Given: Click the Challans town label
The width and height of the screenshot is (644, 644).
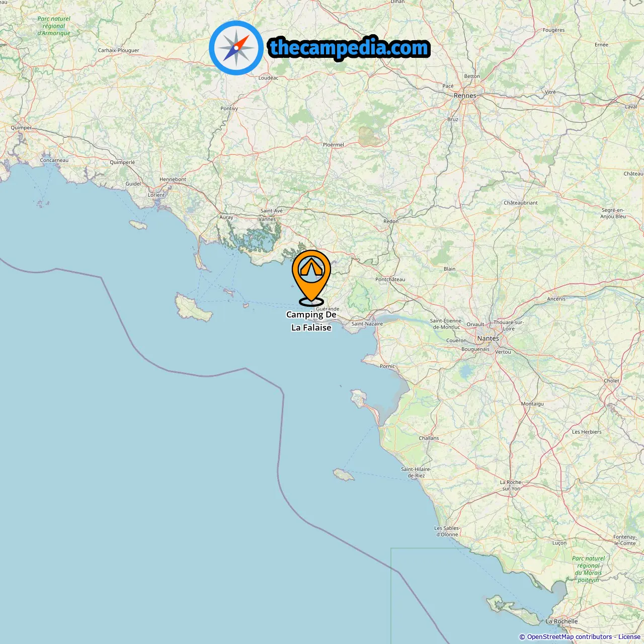Looking at the screenshot, I should tap(429, 438).
